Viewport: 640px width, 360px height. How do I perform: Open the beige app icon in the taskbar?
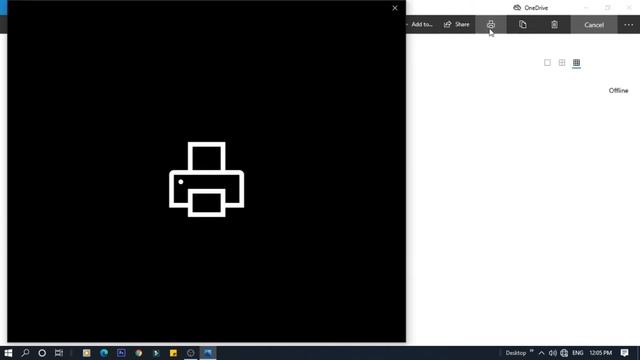click(x=87, y=353)
